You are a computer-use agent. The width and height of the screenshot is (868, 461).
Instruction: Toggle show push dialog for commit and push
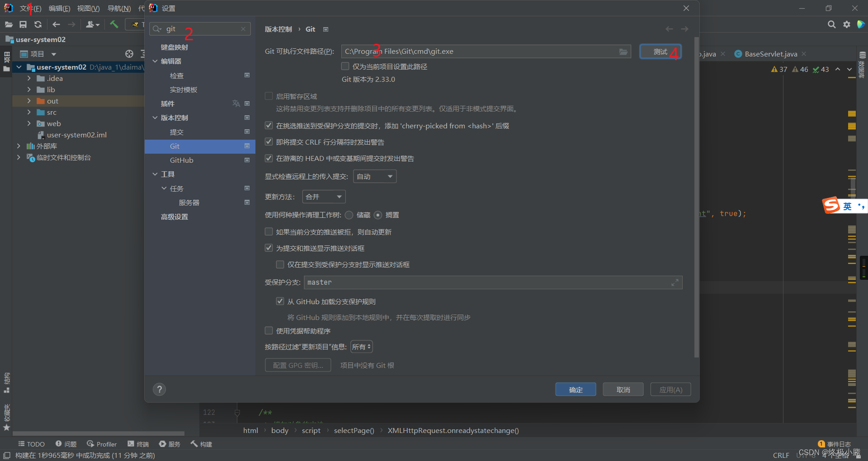269,248
